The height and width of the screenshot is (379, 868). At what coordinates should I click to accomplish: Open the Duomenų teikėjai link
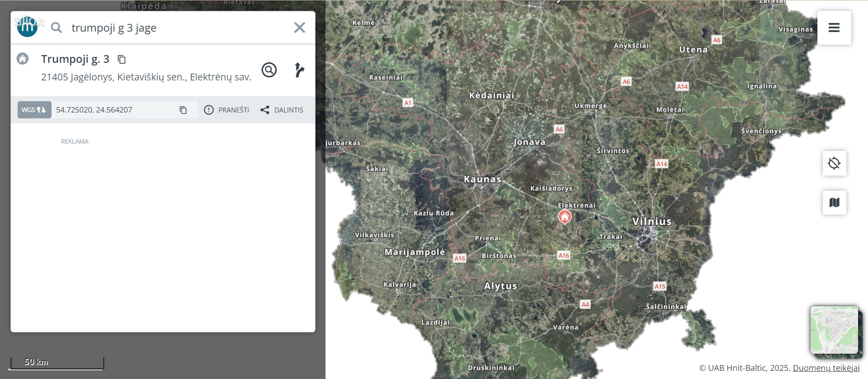tap(826, 368)
